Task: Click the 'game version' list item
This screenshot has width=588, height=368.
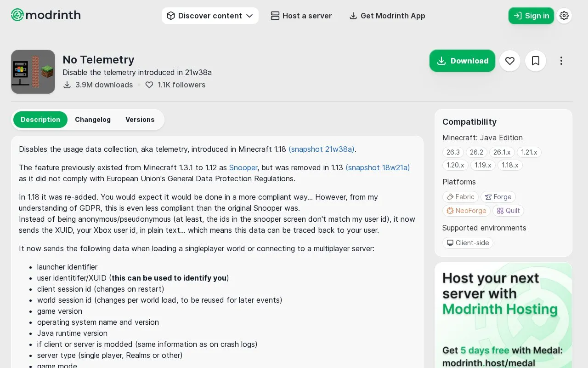Action: pos(60,311)
